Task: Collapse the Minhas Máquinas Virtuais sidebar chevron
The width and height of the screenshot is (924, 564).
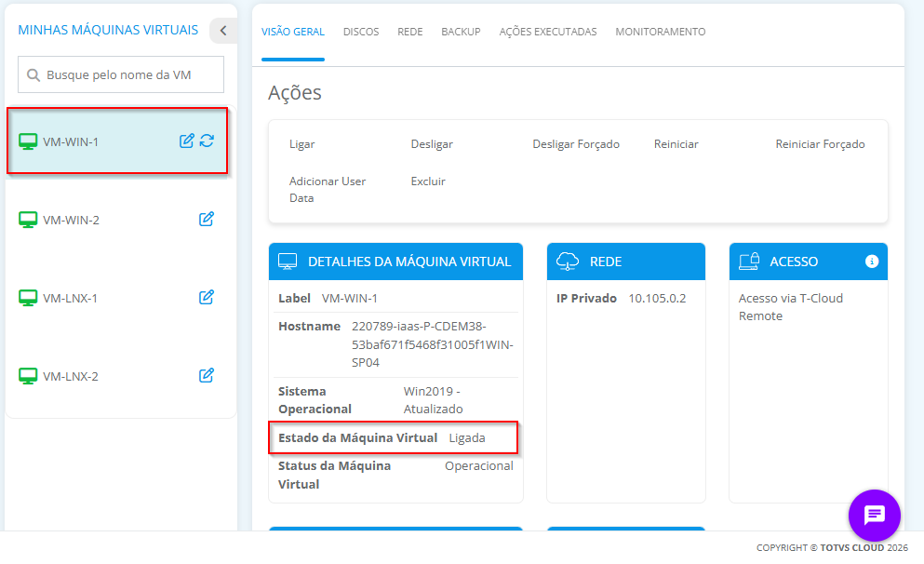Action: tap(223, 30)
